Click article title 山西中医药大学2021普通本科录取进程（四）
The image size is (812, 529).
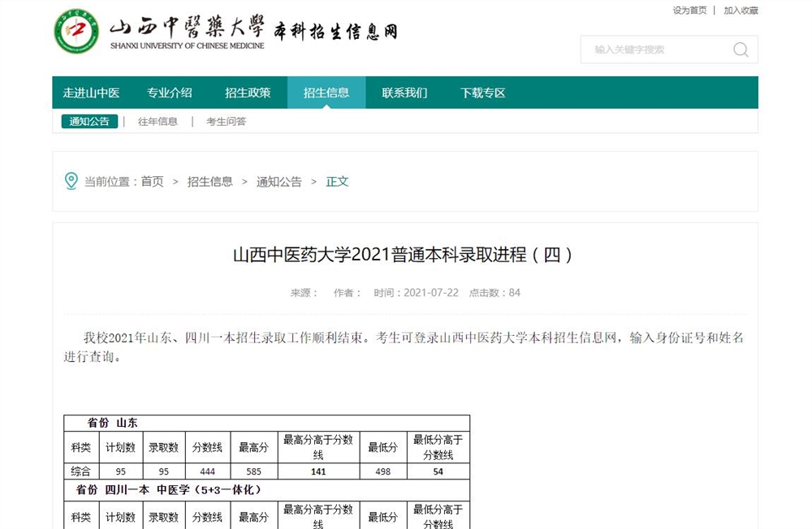403,255
